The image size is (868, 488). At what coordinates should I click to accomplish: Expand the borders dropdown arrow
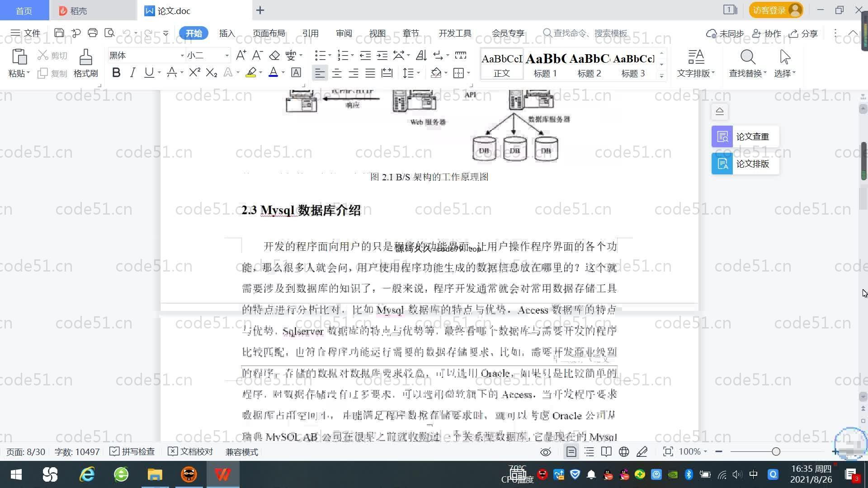click(469, 73)
